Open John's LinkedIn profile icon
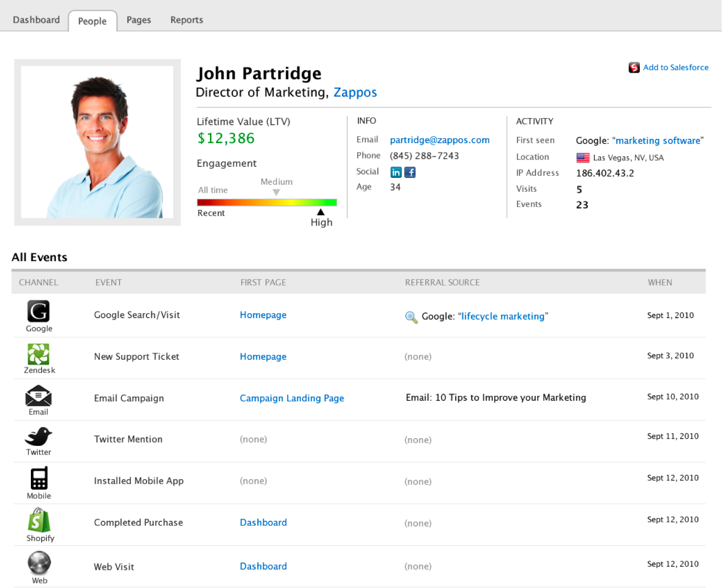Image resolution: width=722 pixels, height=588 pixels. pos(396,172)
